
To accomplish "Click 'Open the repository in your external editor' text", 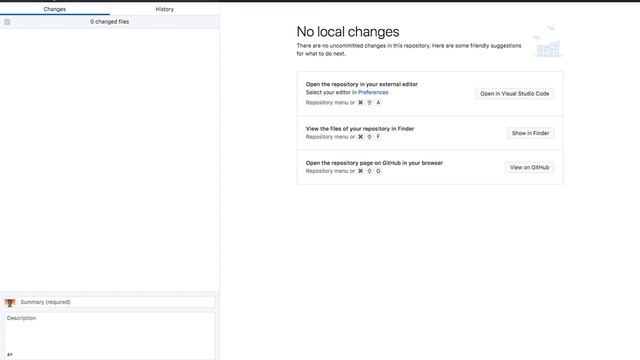I will 362,84.
